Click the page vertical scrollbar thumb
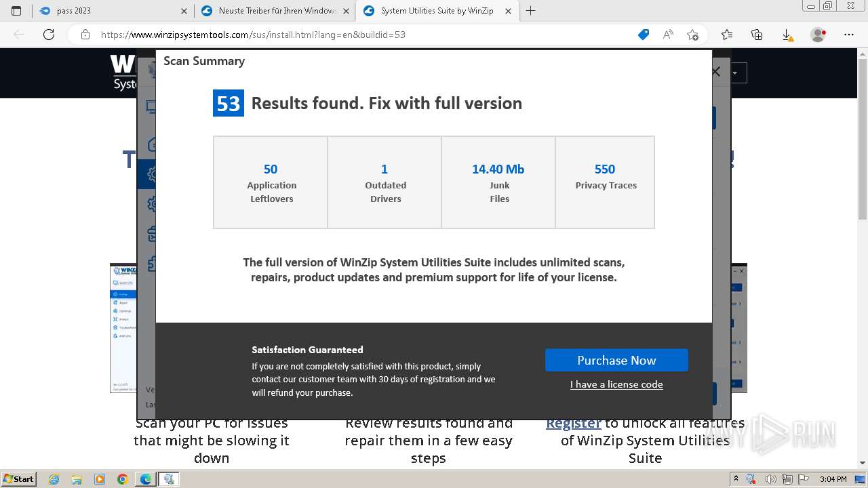 863,139
